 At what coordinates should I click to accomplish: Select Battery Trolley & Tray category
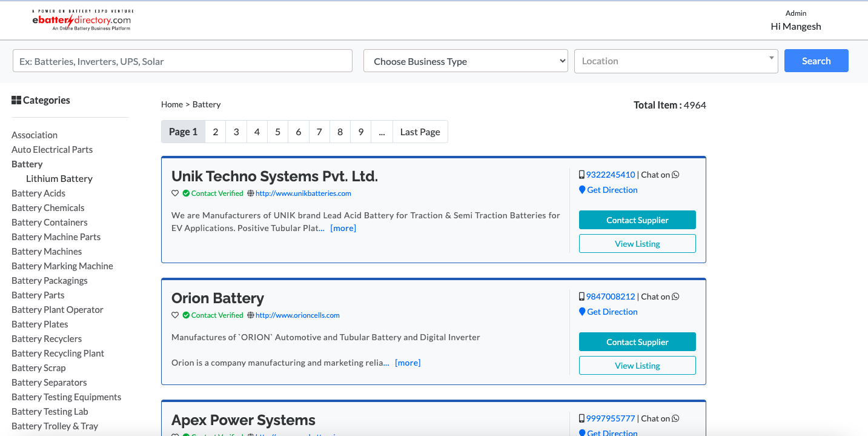coord(55,426)
